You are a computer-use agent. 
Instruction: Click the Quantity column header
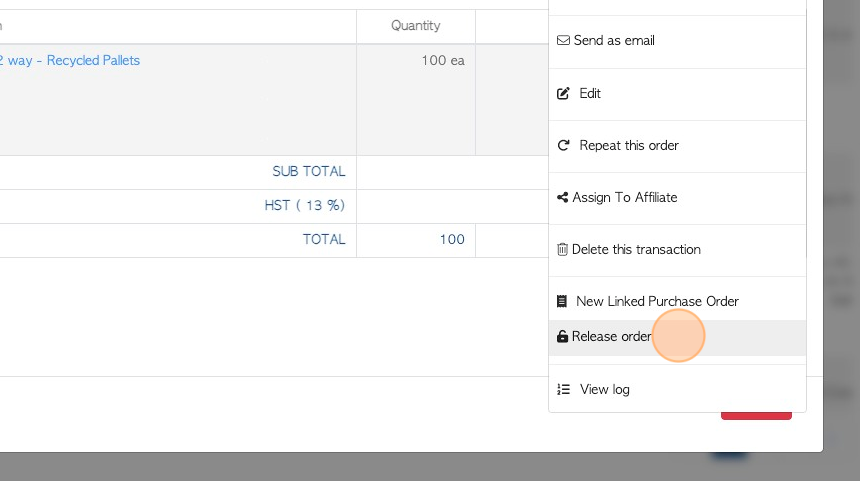point(415,26)
